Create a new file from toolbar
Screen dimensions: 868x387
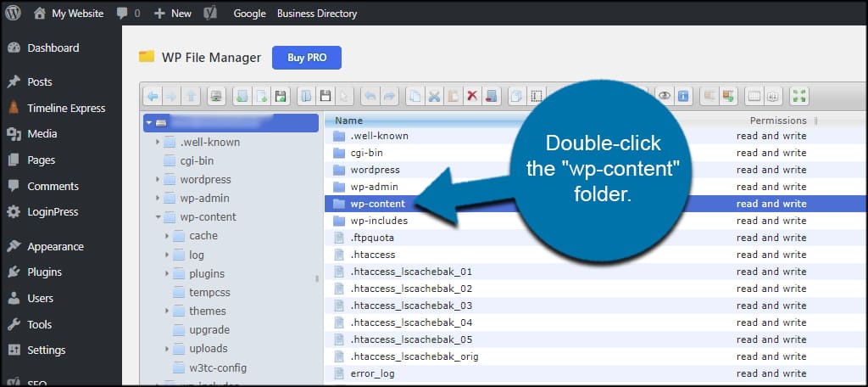click(261, 96)
